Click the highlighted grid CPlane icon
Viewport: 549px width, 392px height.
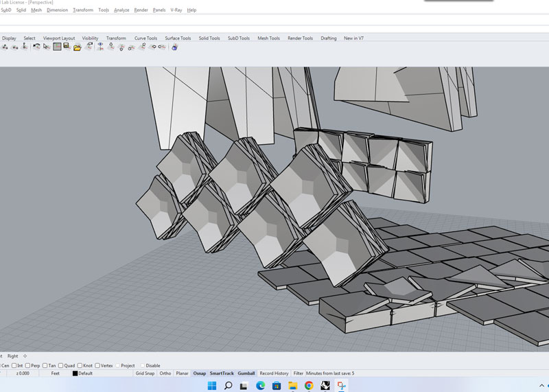point(57,47)
